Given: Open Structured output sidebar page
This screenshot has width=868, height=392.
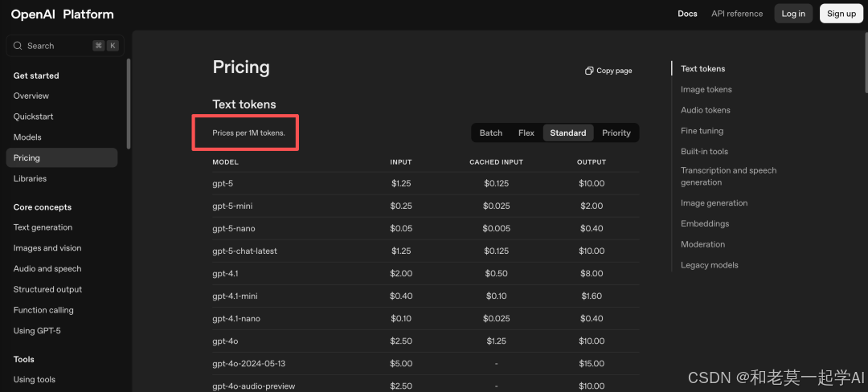Looking at the screenshot, I should tap(47, 289).
